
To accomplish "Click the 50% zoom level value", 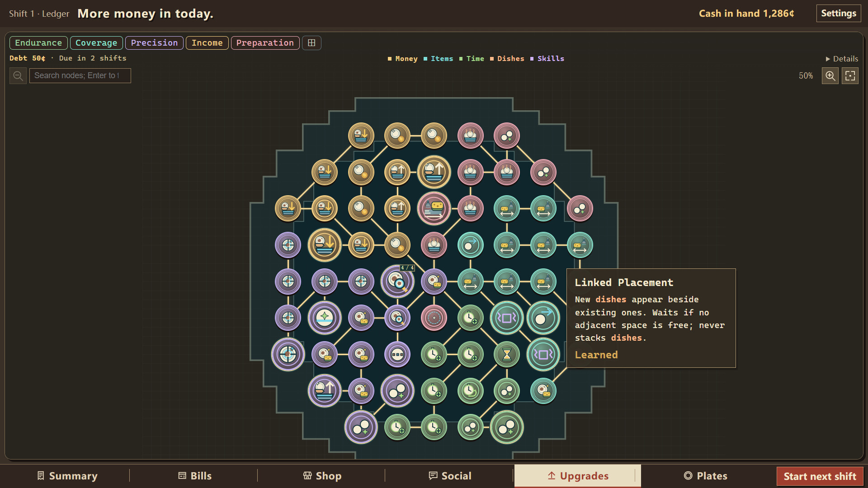I will [806, 76].
